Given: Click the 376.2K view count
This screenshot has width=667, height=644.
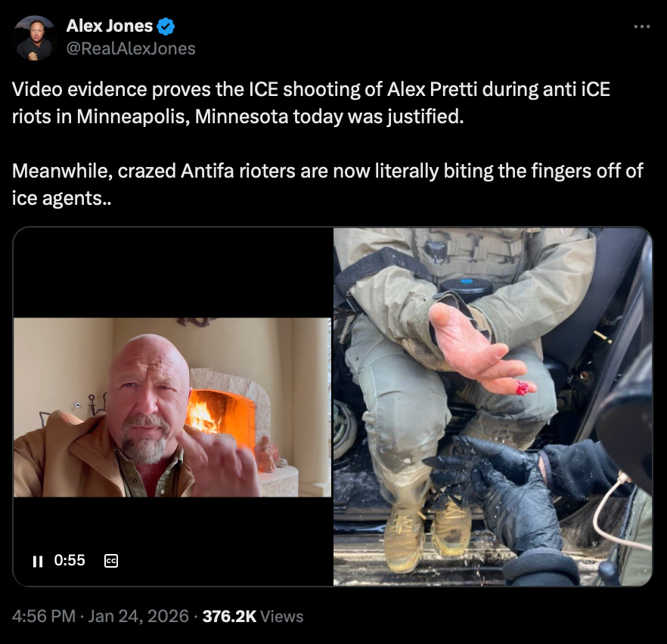Looking at the screenshot, I should click(230, 616).
